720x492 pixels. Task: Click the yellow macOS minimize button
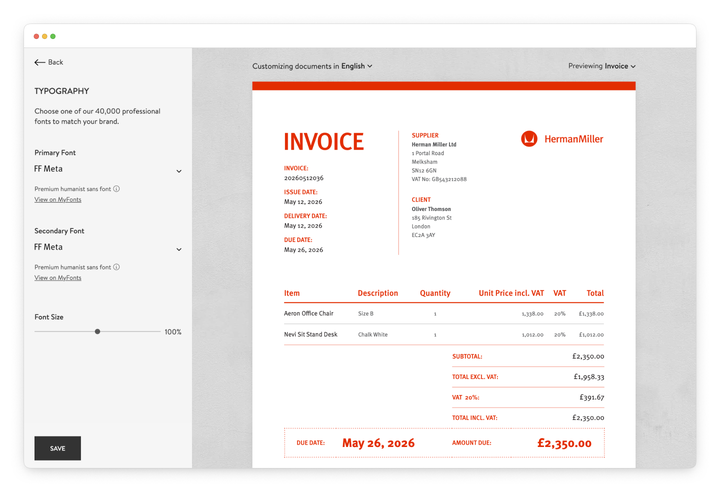point(45,36)
